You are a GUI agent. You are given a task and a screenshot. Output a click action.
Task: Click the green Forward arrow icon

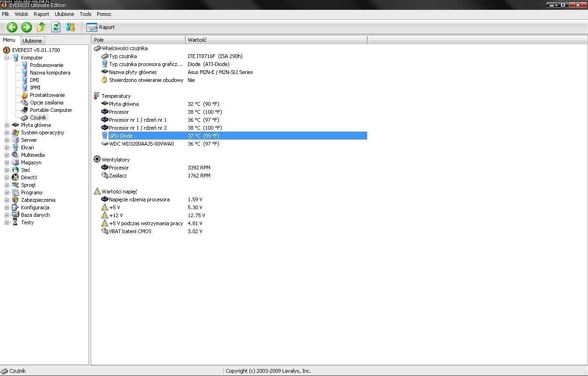click(27, 27)
